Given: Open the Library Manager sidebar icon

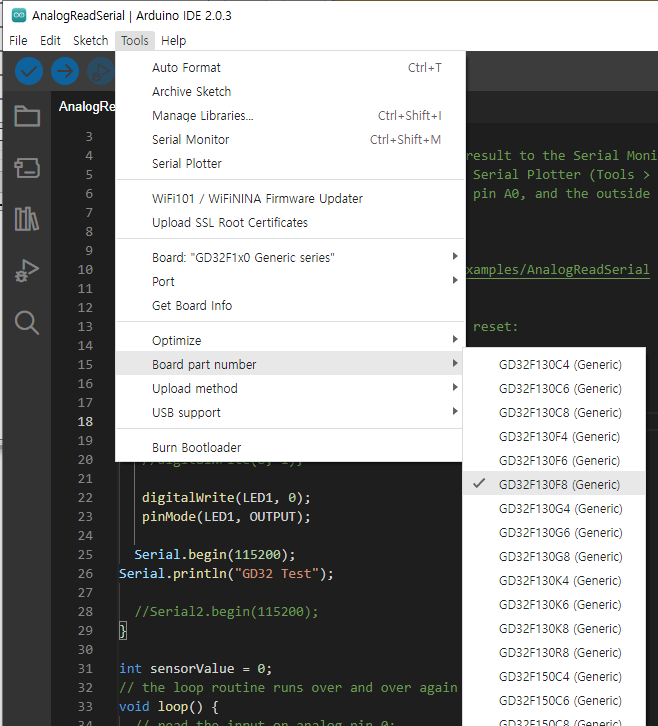Looking at the screenshot, I should tap(27, 219).
